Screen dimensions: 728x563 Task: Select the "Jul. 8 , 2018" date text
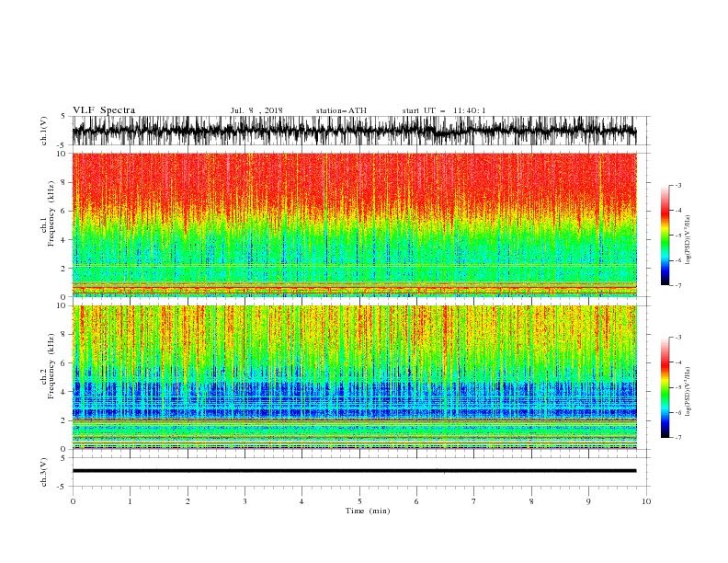click(256, 110)
